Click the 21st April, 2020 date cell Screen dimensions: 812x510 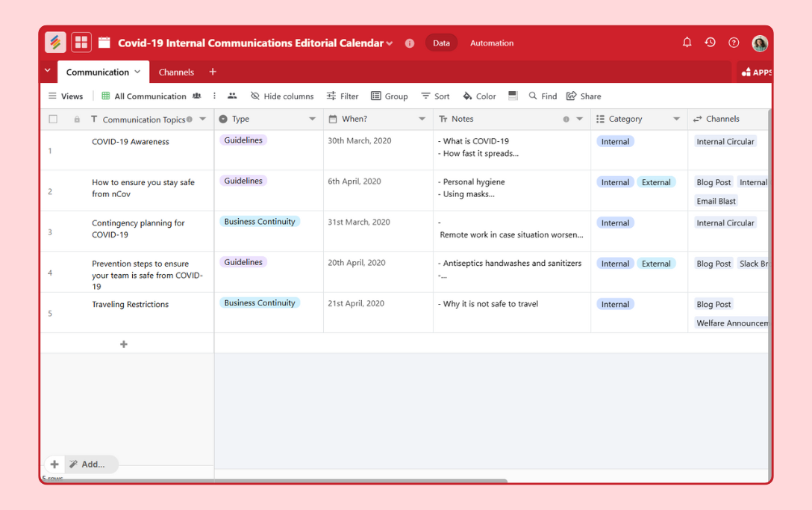[x=378, y=313]
